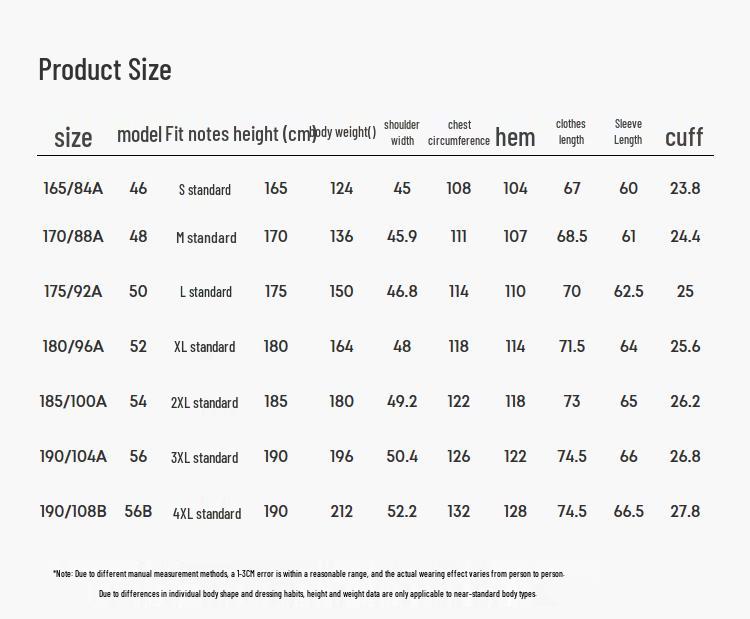Select the 45.9 shoulder width value
Image resolution: width=750 pixels, height=619 pixels.
(x=402, y=237)
